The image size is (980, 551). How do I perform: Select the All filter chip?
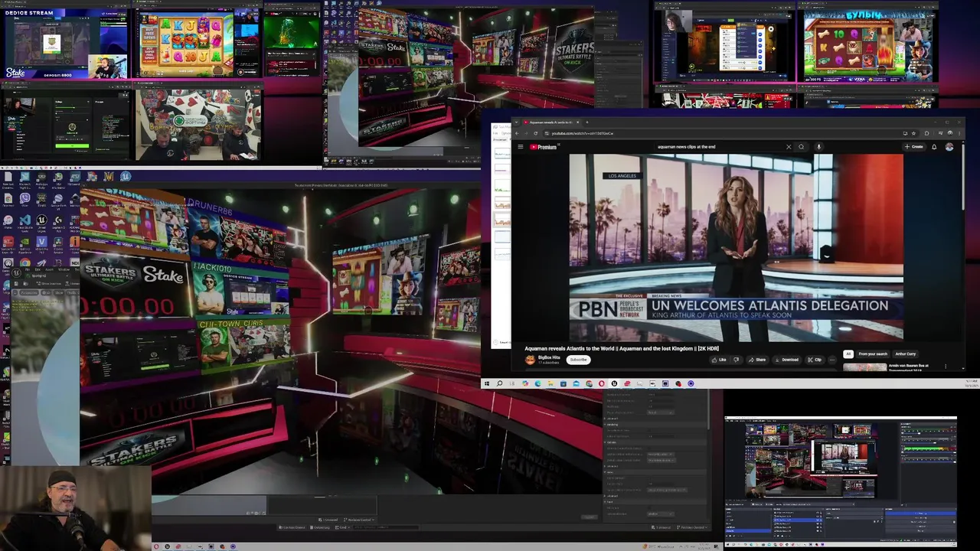click(x=848, y=354)
